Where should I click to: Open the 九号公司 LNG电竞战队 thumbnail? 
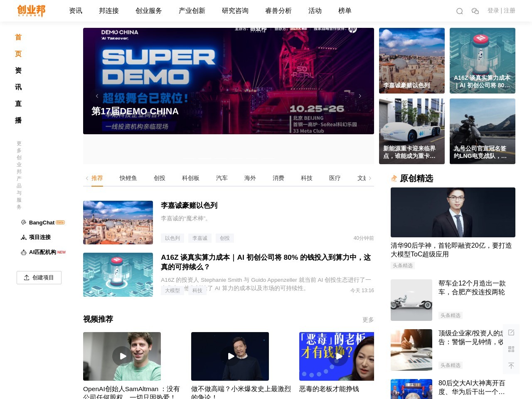[482, 131]
